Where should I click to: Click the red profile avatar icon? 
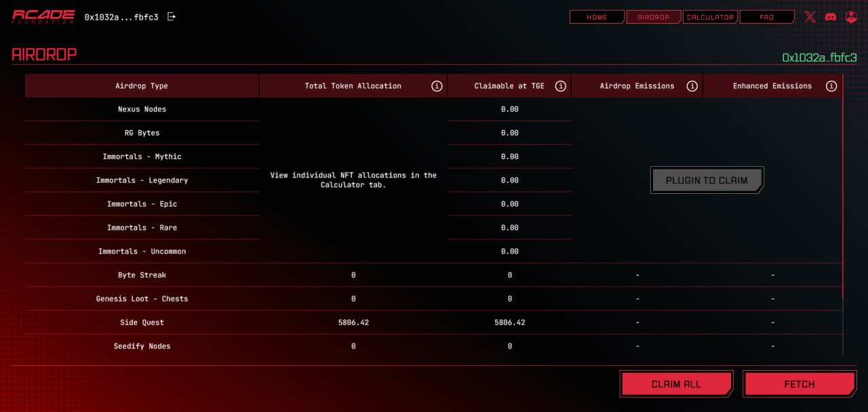pos(852,17)
